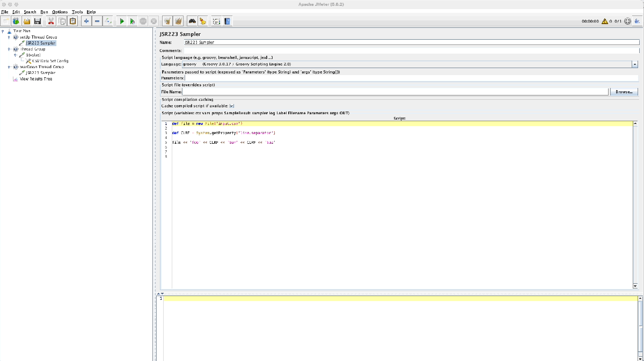Click the Paste clipboard icon
The height and width of the screenshot is (361, 644).
[x=72, y=21]
